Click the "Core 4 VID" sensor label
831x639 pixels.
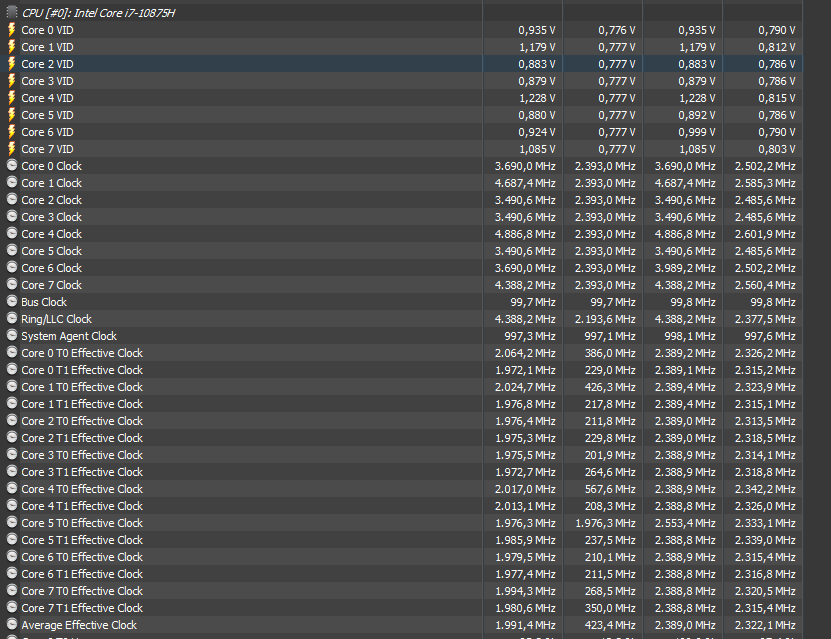click(x=47, y=98)
